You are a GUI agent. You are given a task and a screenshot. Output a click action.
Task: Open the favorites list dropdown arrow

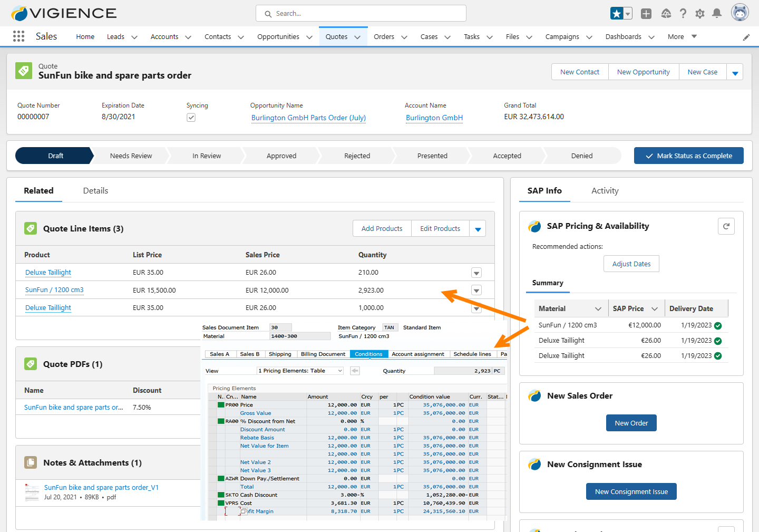tap(628, 13)
